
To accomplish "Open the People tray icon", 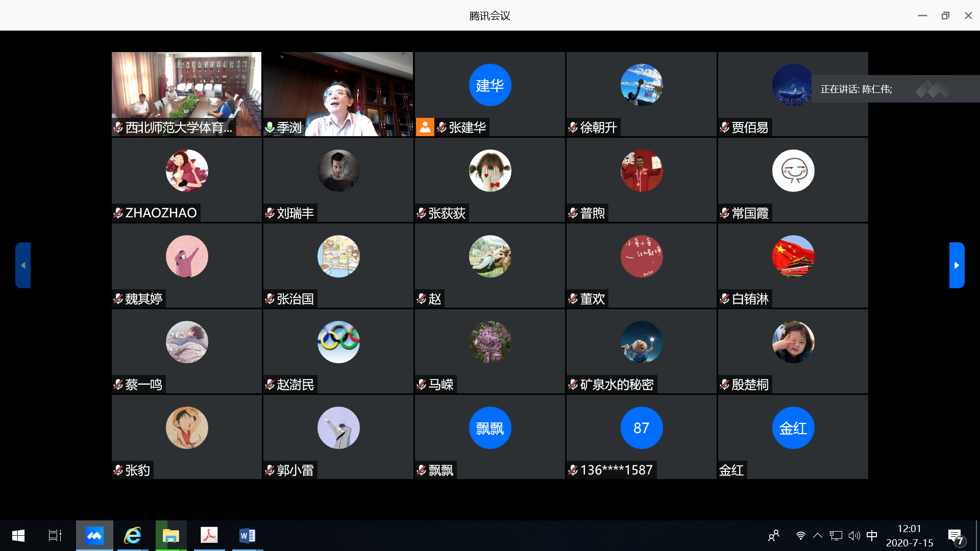I will coord(774,536).
